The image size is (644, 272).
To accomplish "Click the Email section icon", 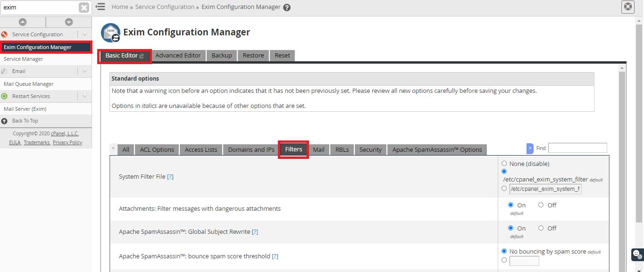I will 4,71.
